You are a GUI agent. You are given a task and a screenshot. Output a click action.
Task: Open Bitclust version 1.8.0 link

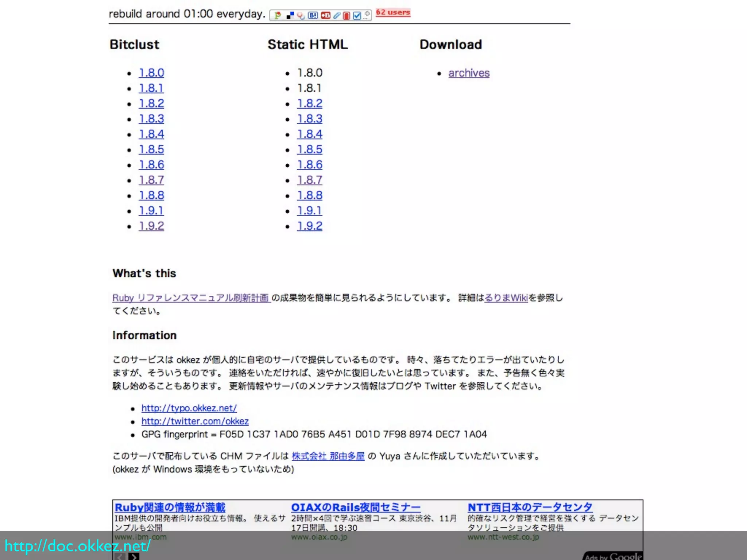click(x=151, y=73)
